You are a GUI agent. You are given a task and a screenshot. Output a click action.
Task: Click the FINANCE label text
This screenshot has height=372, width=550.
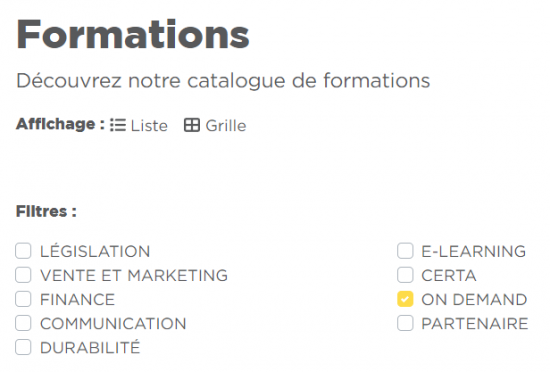pos(78,299)
